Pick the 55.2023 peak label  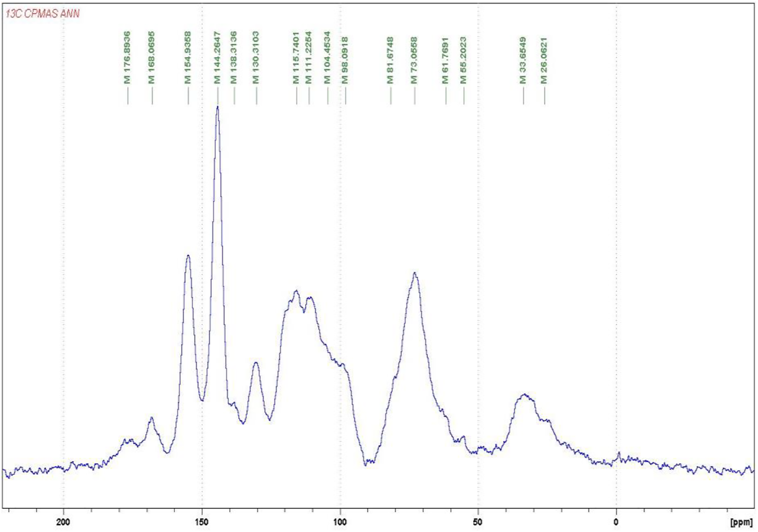[463, 60]
